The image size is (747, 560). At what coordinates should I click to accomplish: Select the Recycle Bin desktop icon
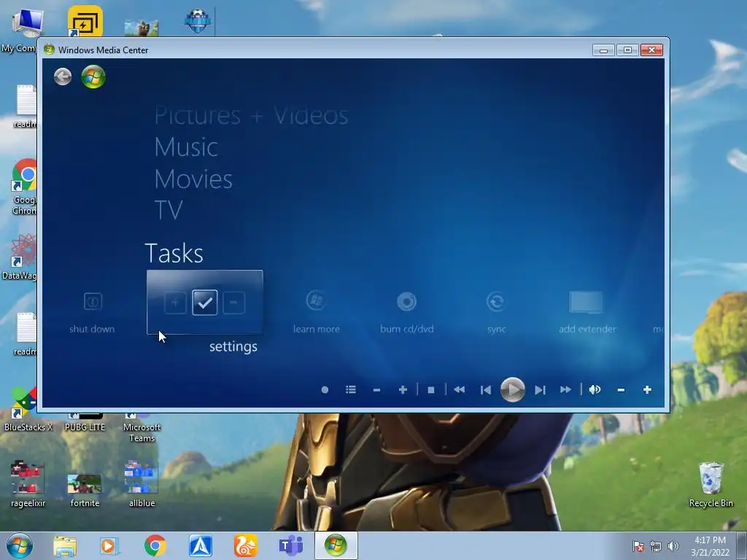(711, 485)
